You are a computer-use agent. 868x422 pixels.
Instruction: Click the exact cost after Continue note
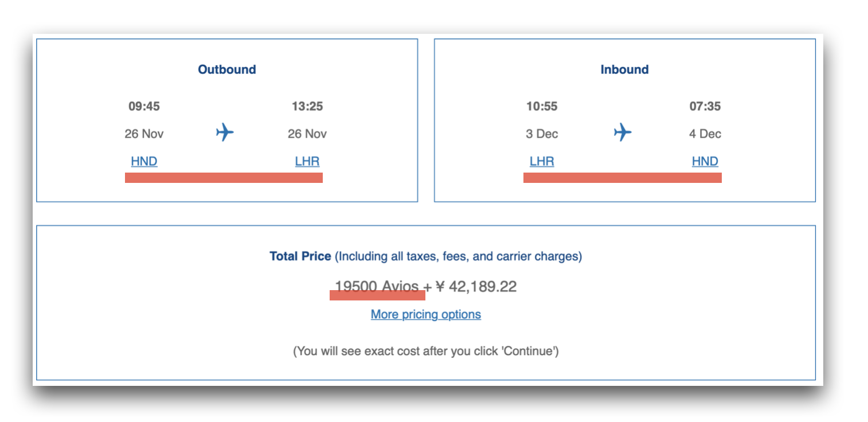pos(426,351)
